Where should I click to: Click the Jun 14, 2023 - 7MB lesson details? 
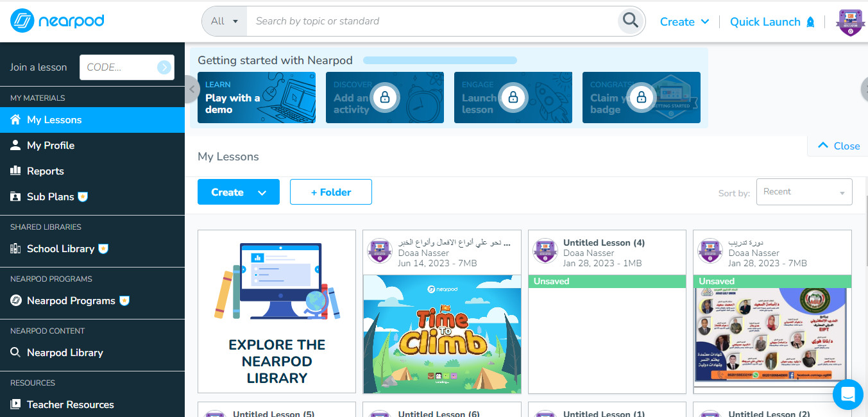438,263
